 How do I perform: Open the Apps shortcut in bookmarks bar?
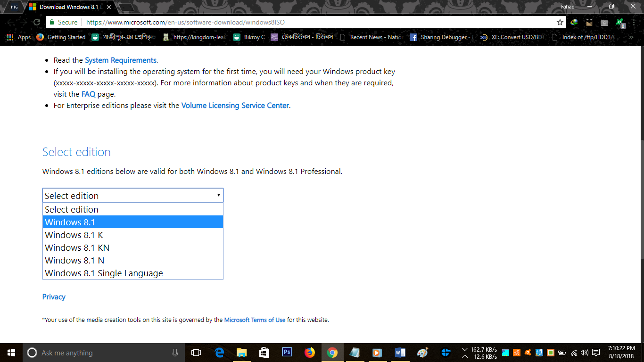tap(19, 37)
